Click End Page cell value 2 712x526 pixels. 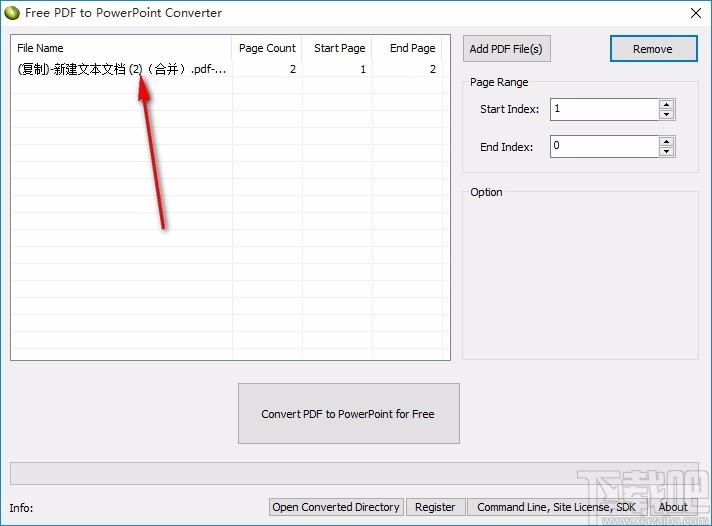pos(433,69)
